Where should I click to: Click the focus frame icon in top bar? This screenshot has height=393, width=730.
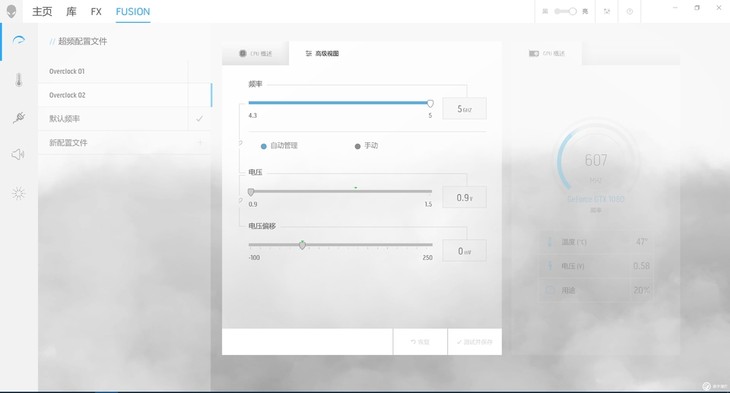pyautogui.click(x=607, y=12)
